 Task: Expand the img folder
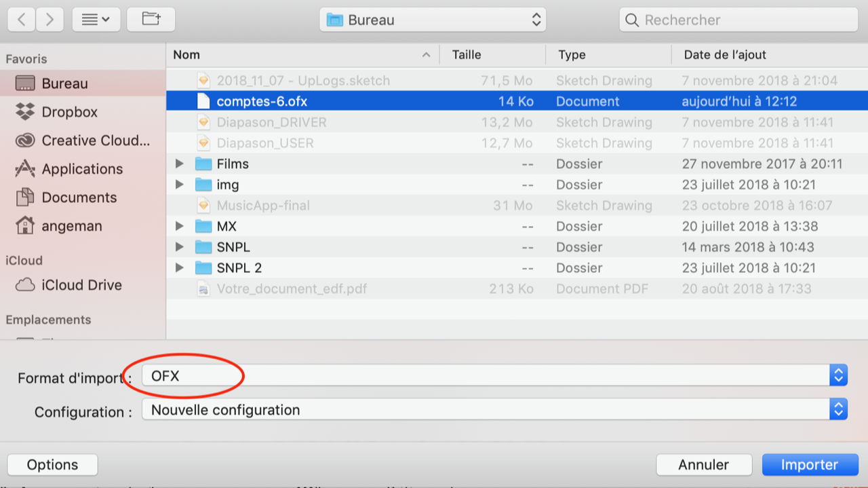[179, 185]
